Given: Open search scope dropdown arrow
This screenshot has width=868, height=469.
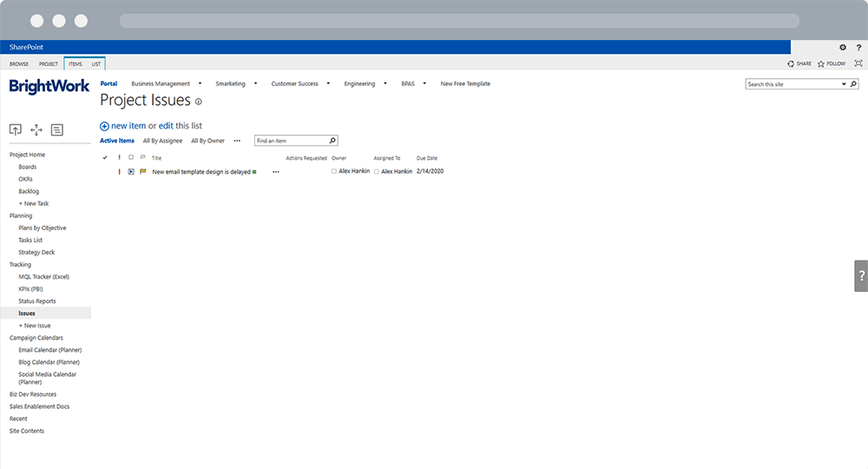Looking at the screenshot, I should pyautogui.click(x=844, y=84).
